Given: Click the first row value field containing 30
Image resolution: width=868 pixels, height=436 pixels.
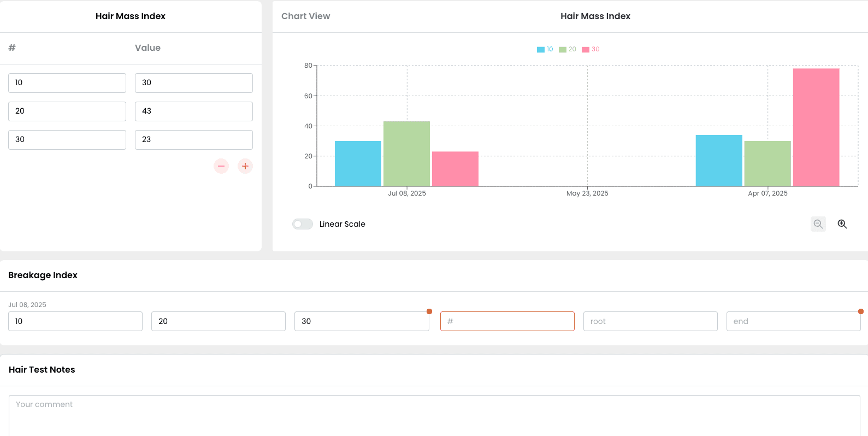Looking at the screenshot, I should click(193, 83).
